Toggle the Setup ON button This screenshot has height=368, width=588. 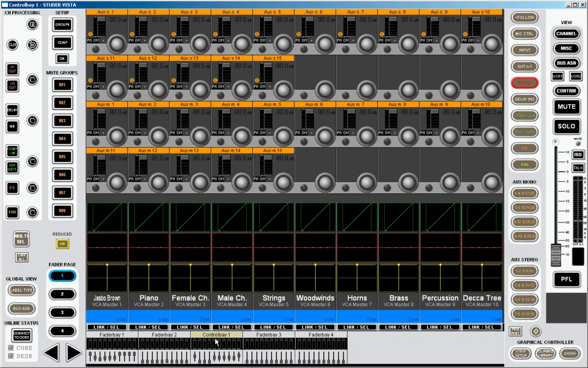[62, 58]
